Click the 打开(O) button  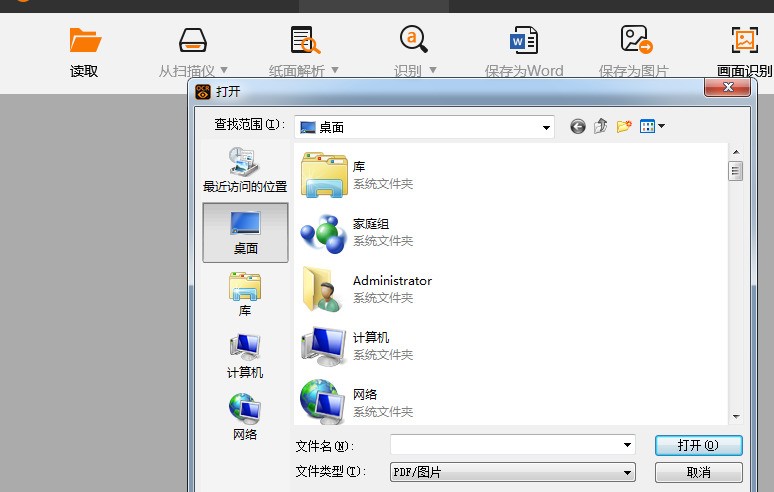point(698,446)
